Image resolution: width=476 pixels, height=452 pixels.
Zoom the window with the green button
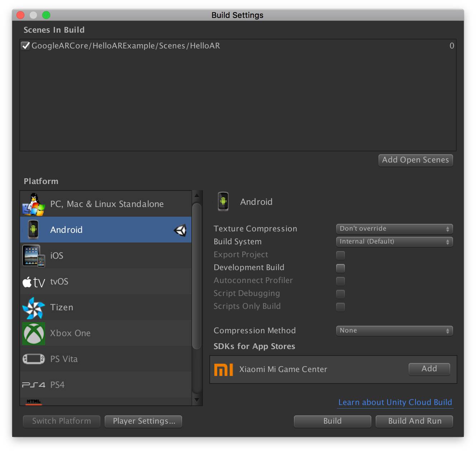(x=46, y=15)
